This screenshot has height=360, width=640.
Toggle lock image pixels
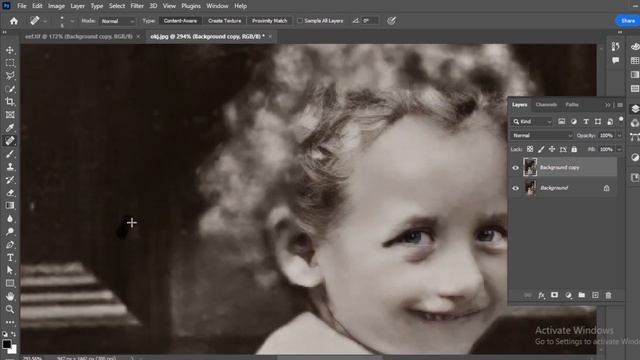(541, 149)
